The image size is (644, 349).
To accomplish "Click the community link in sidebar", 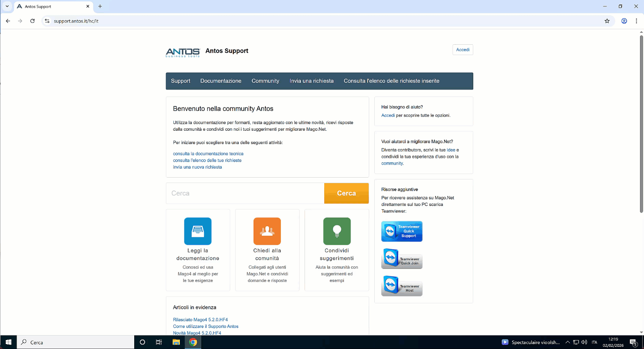I will [392, 163].
